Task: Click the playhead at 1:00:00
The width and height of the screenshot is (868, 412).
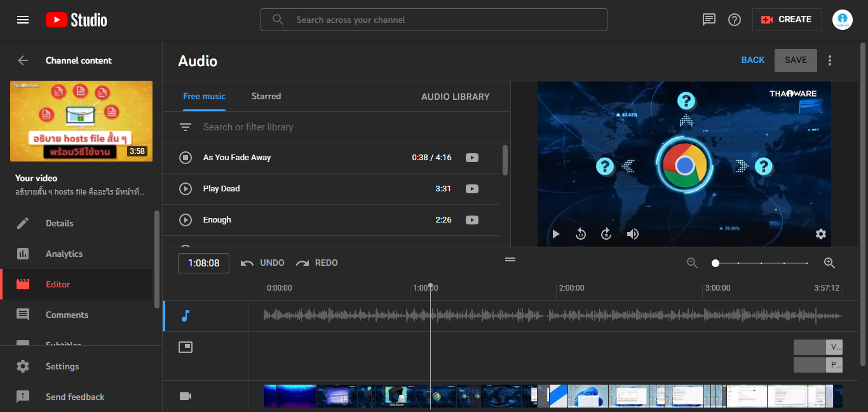Action: coord(430,286)
